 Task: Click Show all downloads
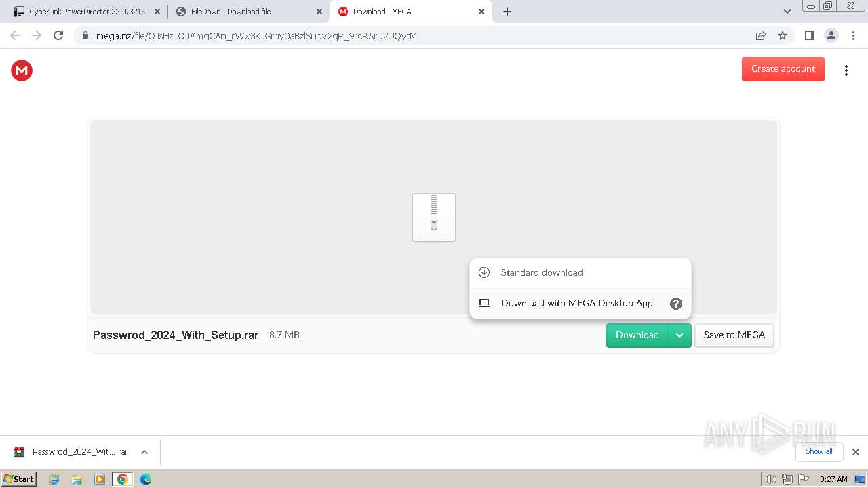(x=819, y=451)
